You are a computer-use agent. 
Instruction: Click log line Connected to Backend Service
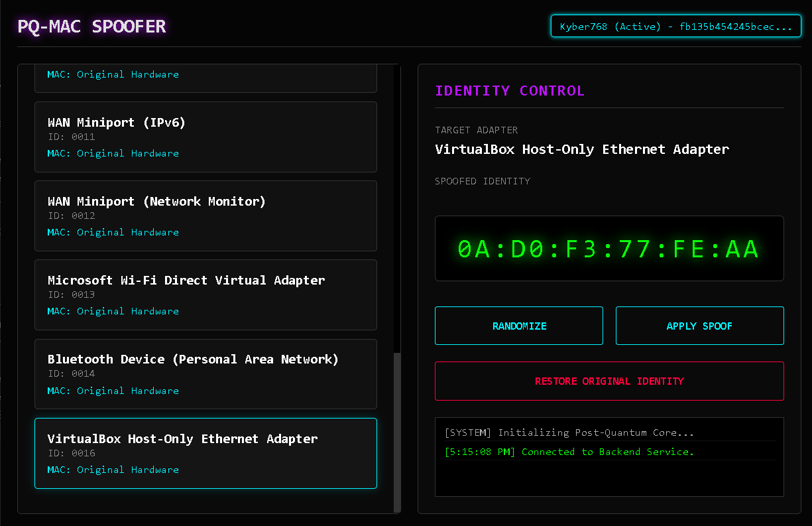coord(569,452)
